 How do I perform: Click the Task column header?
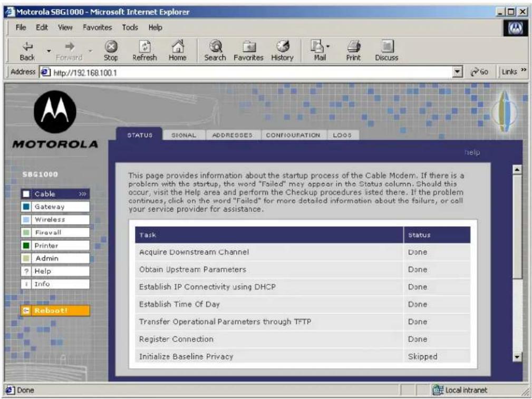coord(269,235)
